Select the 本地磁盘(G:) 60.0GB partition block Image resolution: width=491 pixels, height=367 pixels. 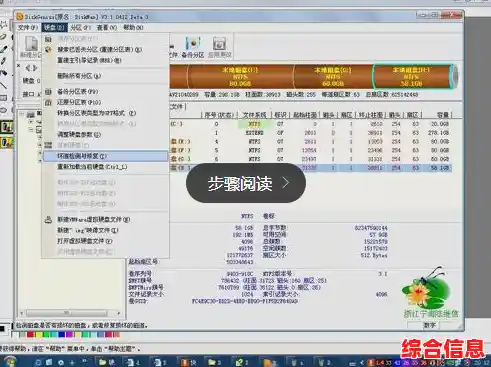pos(333,77)
